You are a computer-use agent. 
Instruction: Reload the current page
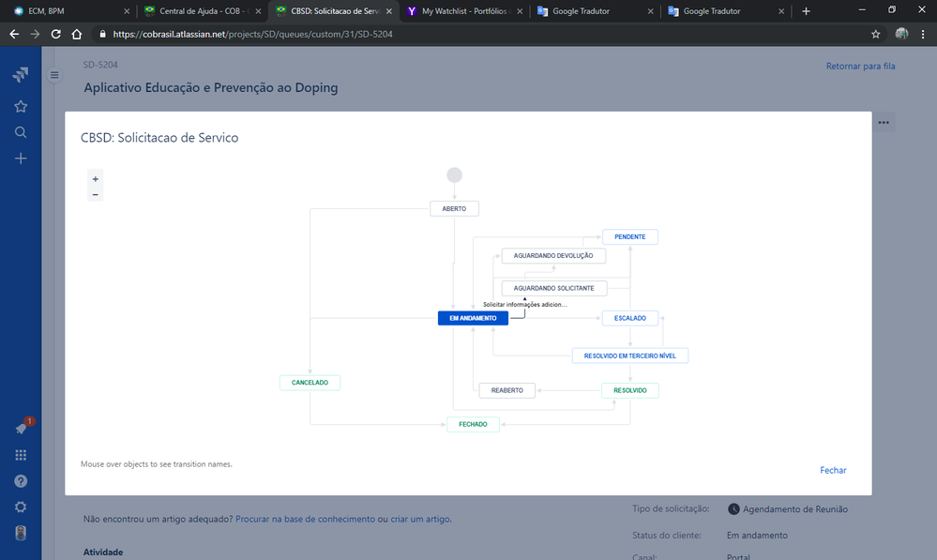point(55,34)
